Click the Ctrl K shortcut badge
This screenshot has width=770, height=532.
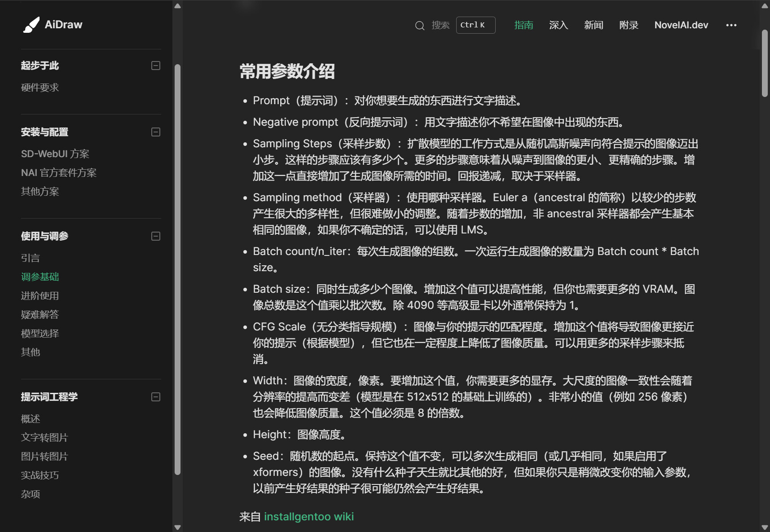click(x=475, y=25)
